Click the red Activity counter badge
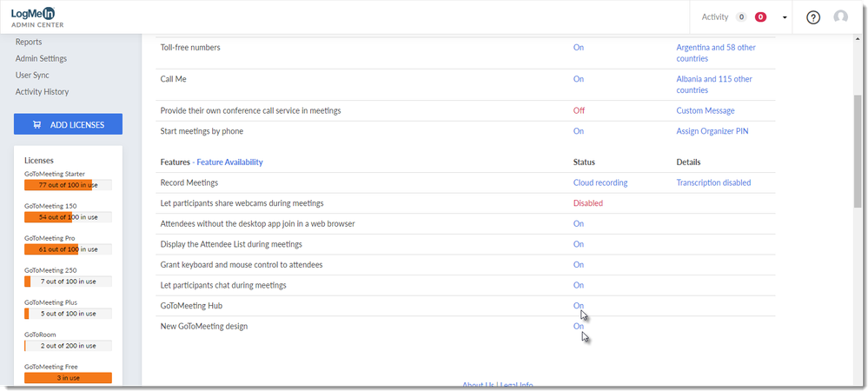 (760, 17)
